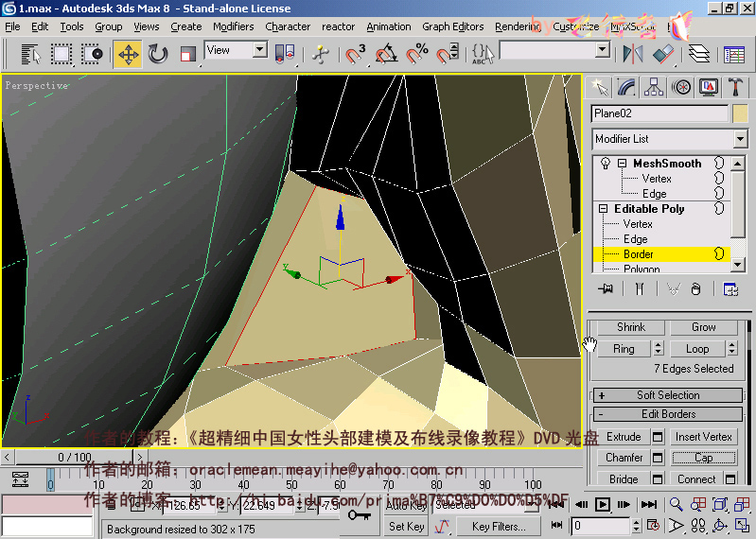756x539 pixels.
Task: Activate the Select and Scale tool
Action: point(187,54)
